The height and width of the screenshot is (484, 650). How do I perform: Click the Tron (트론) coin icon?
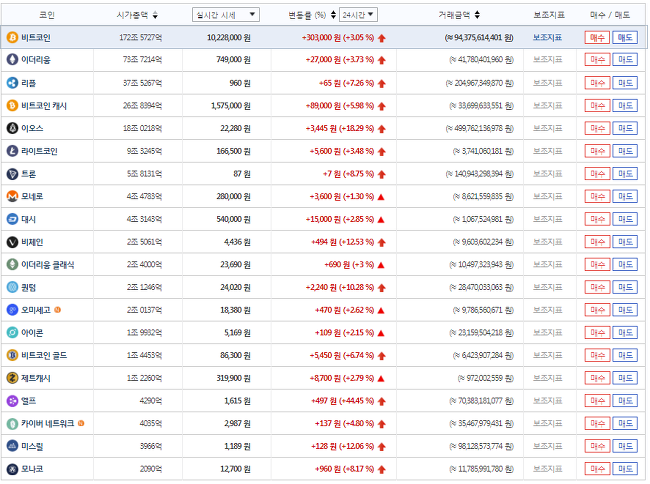(x=12, y=174)
